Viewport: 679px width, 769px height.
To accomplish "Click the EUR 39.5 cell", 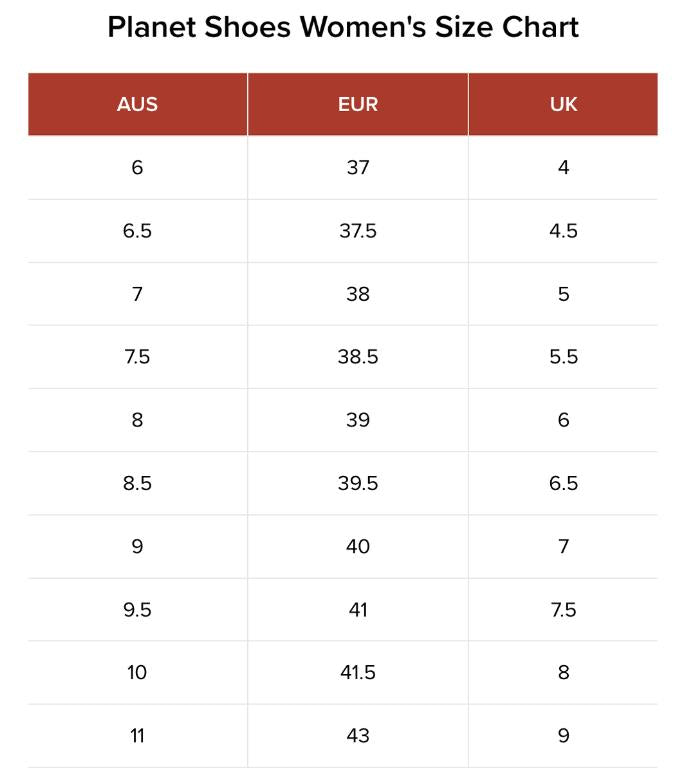I will (357, 483).
